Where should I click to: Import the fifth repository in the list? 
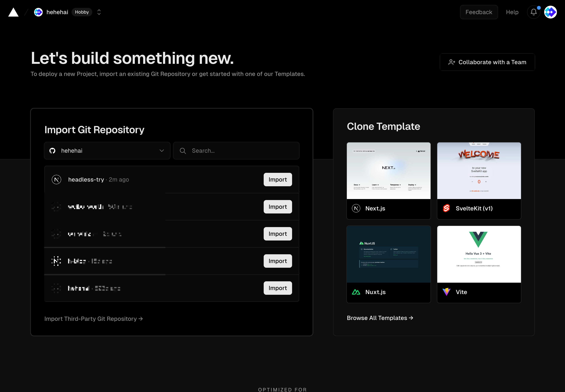pyautogui.click(x=278, y=288)
